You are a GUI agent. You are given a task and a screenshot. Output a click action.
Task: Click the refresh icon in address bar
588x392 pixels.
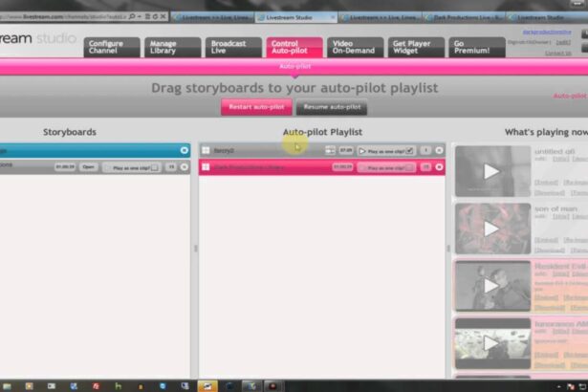[155, 17]
